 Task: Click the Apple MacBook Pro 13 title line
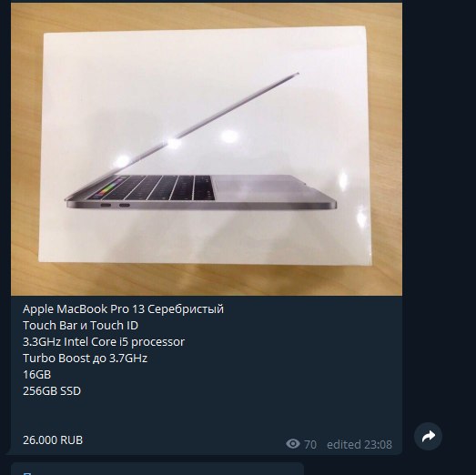click(123, 309)
